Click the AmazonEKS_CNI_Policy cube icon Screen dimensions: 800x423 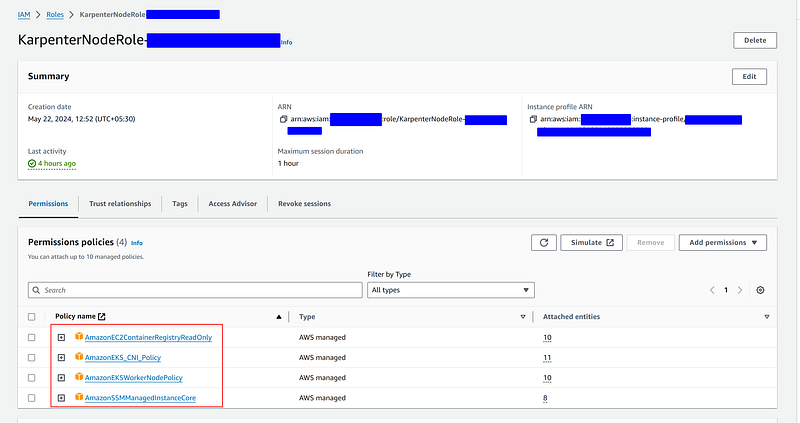pos(79,357)
